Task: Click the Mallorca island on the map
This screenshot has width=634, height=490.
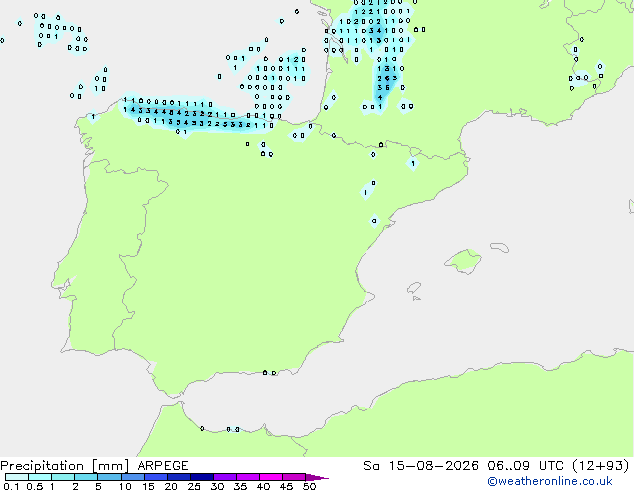Action: (463, 261)
